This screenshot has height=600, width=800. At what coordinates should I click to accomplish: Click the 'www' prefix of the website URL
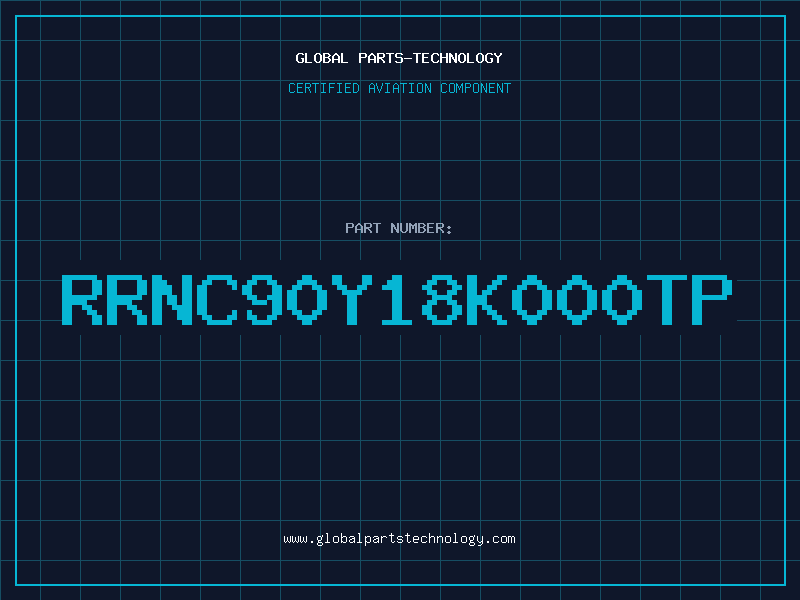pyautogui.click(x=295, y=539)
